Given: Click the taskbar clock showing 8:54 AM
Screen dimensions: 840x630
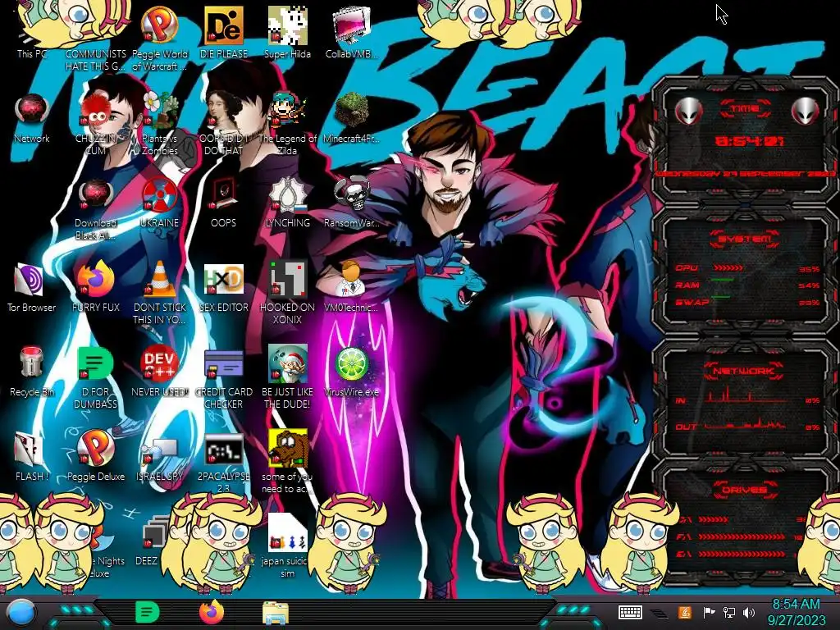Looking at the screenshot, I should coord(796,612).
